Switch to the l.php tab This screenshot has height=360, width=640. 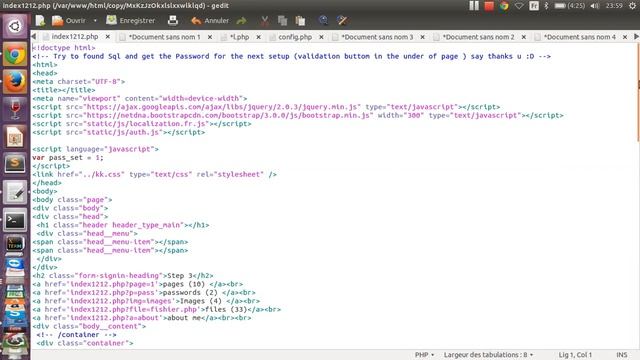click(x=240, y=37)
